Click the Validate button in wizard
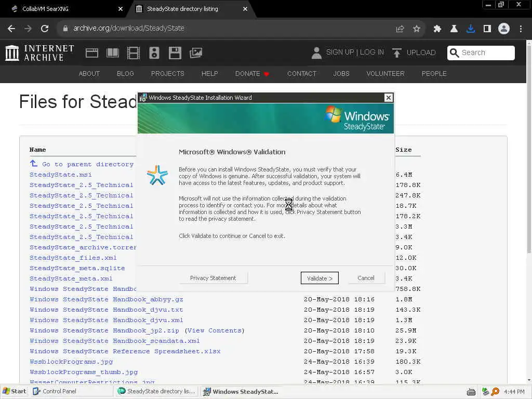 (x=320, y=278)
